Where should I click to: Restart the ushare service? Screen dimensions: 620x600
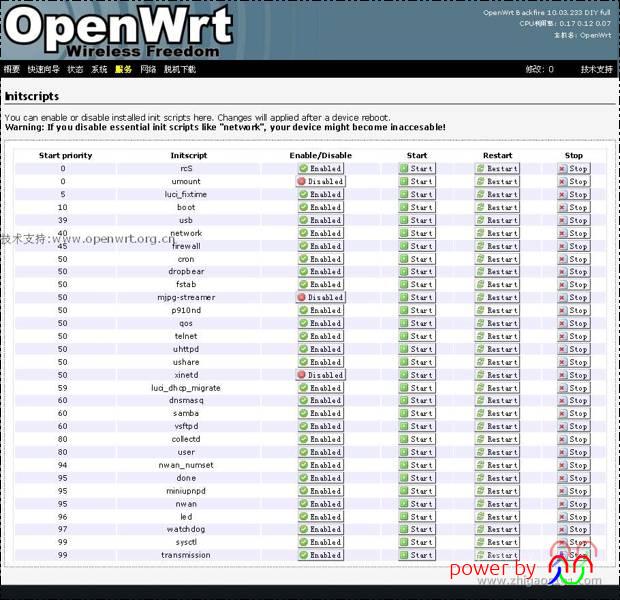pos(497,362)
